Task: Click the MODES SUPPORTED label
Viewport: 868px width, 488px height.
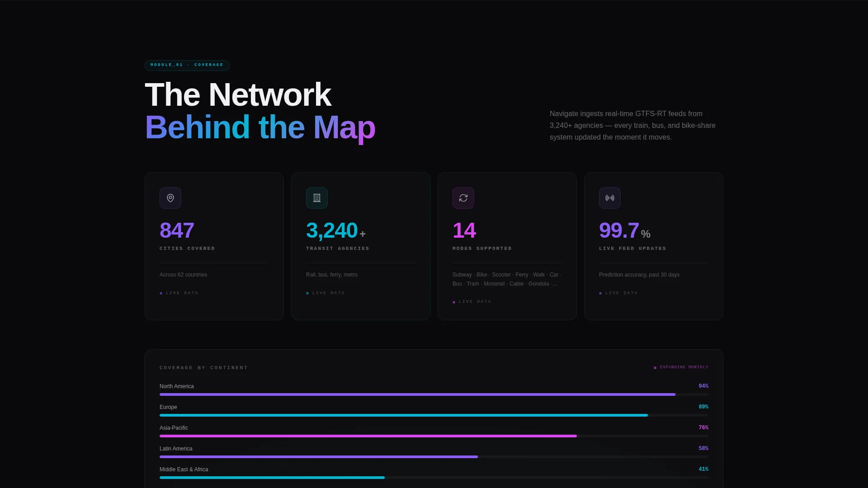Action: 482,249
